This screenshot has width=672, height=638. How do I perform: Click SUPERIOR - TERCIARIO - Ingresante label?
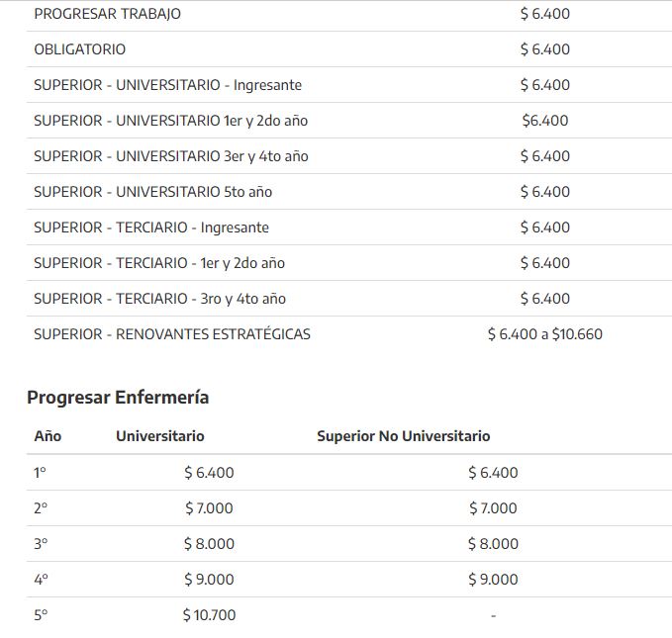[x=151, y=228]
